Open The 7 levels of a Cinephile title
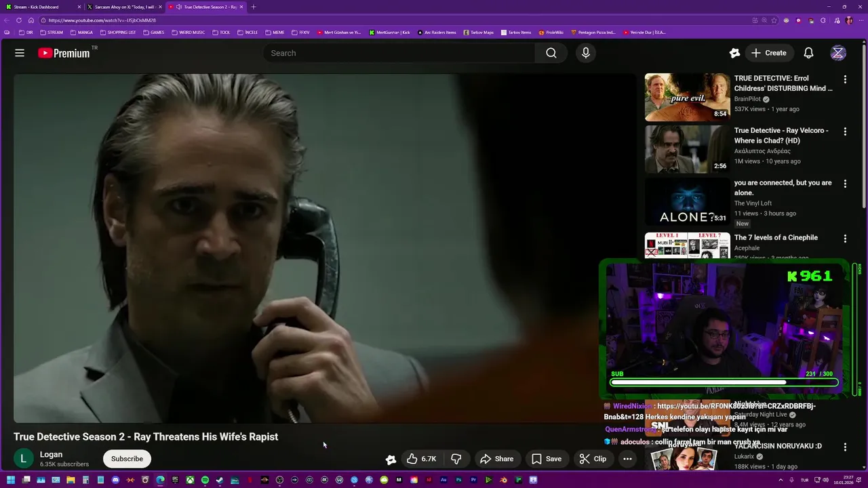This screenshot has width=868, height=488. 776,237
